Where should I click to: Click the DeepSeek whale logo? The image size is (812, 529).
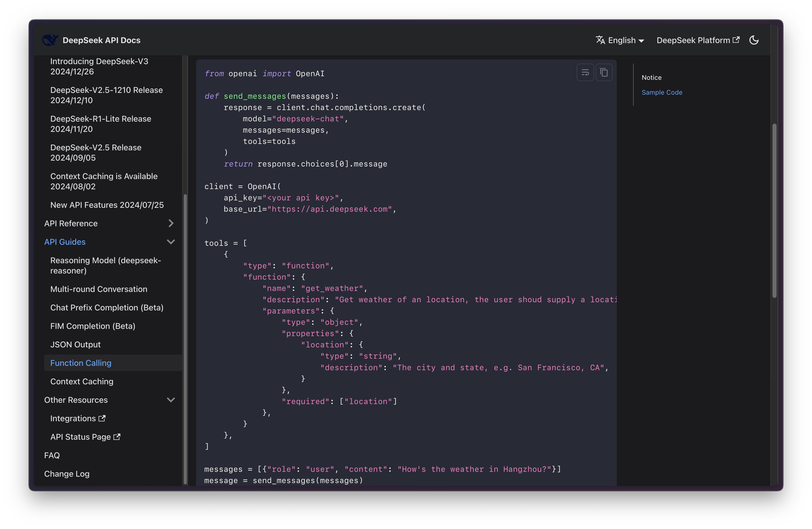[x=50, y=40]
